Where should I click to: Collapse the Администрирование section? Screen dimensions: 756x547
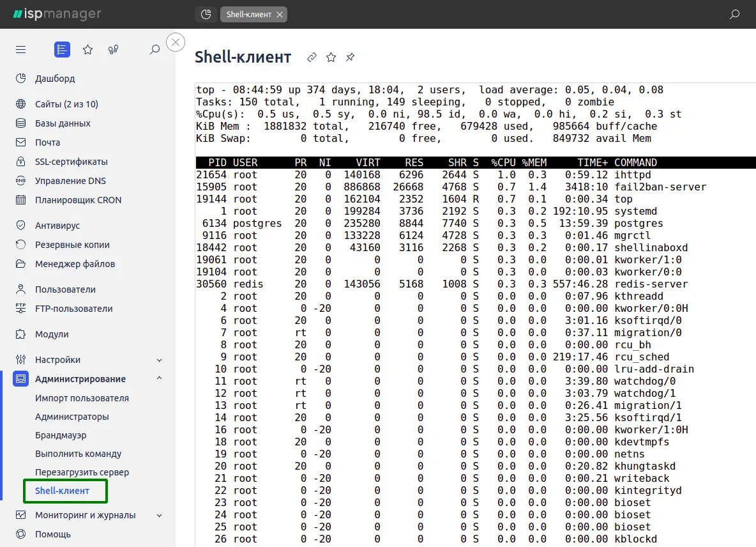coord(159,378)
